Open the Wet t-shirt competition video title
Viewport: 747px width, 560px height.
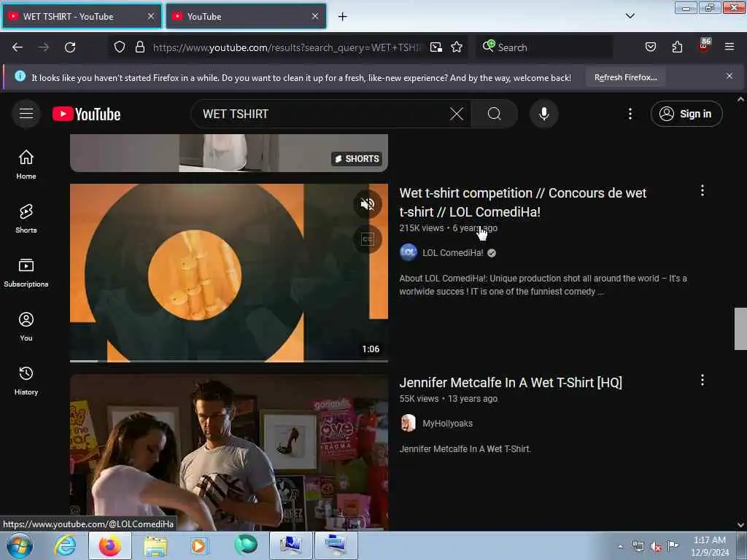522,203
